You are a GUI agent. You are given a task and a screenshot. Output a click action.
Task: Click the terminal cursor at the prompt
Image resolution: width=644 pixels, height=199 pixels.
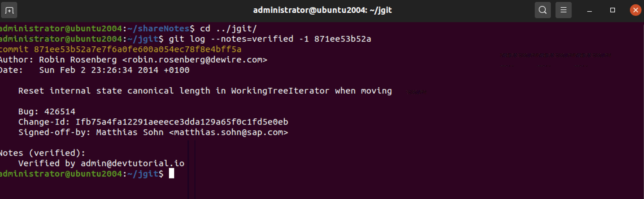(x=172, y=174)
